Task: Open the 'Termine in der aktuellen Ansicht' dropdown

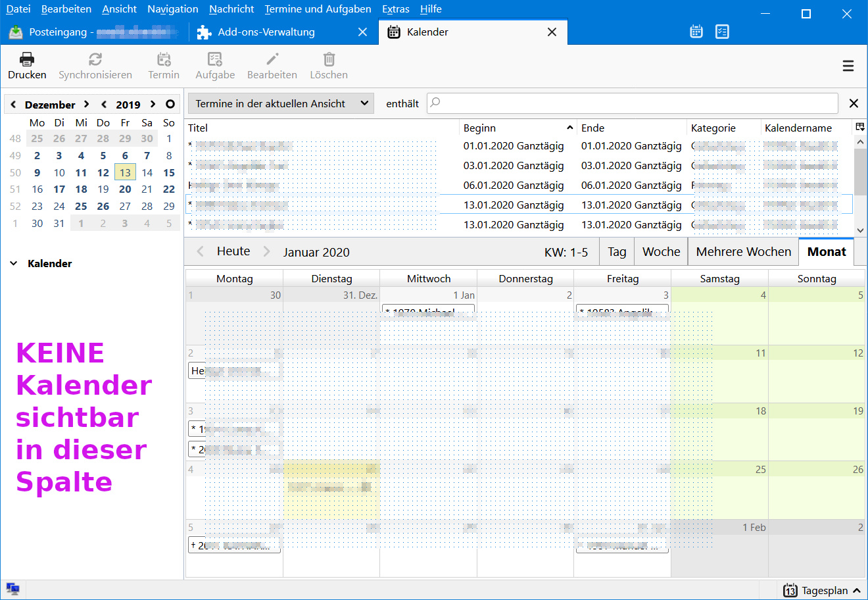Action: [281, 103]
